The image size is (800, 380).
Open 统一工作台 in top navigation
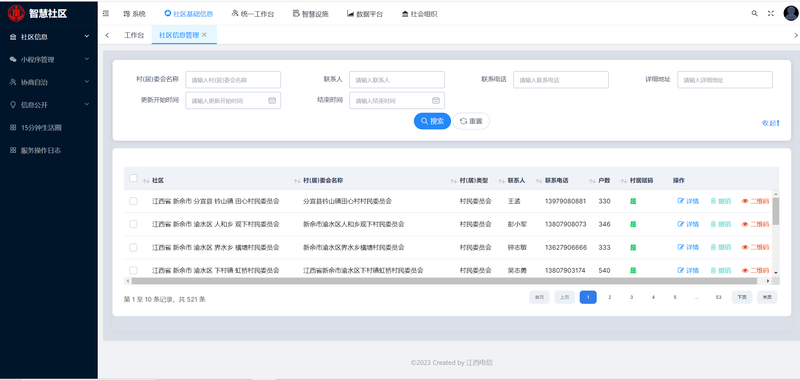tap(253, 14)
